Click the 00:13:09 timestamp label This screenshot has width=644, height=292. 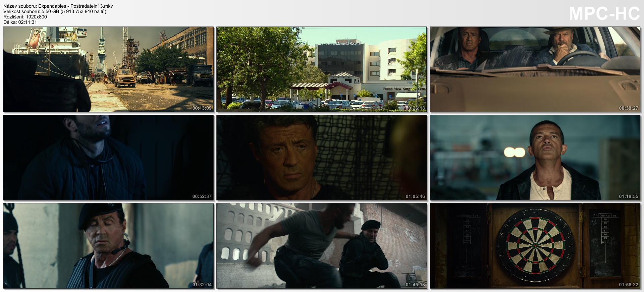pyautogui.click(x=202, y=108)
